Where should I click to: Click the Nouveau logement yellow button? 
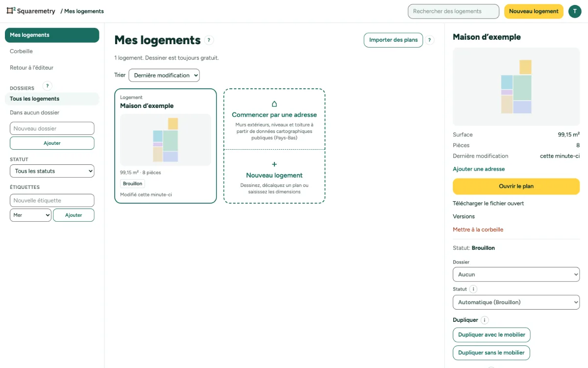pos(534,11)
